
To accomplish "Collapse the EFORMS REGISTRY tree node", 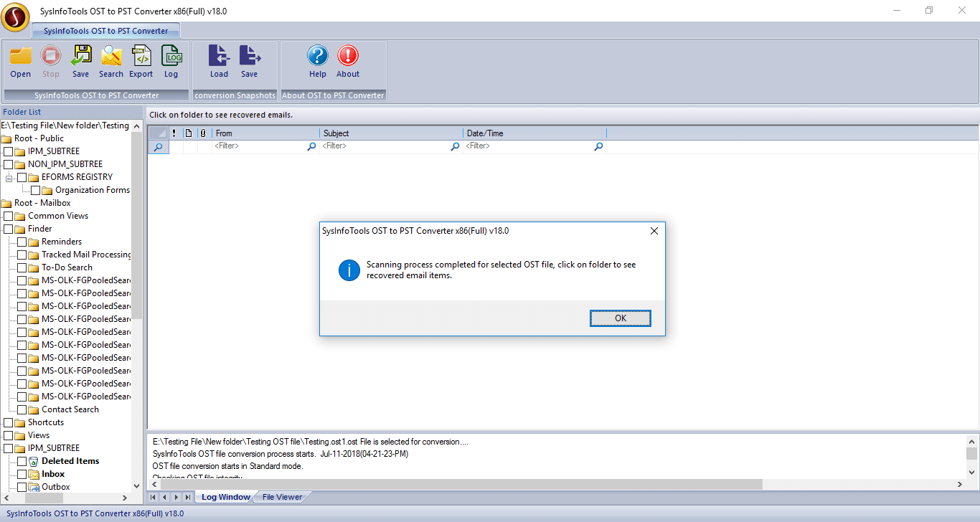I will pyautogui.click(x=9, y=177).
